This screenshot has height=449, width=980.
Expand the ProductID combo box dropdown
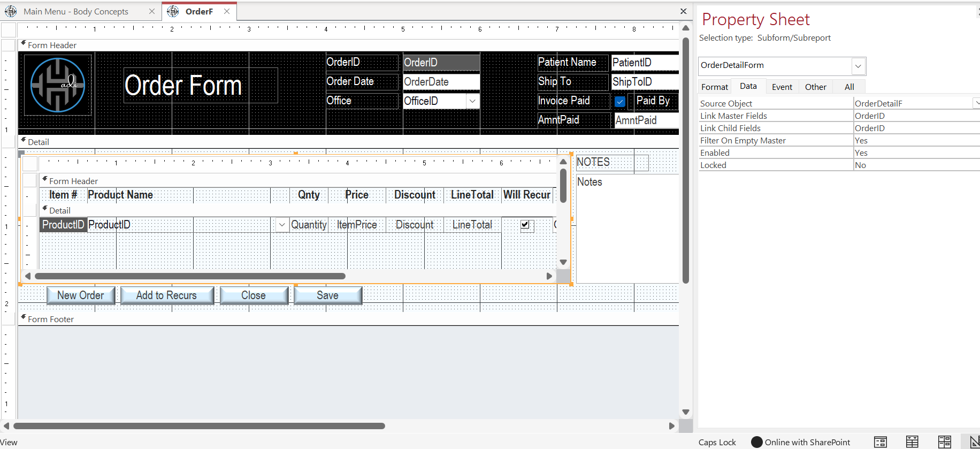click(282, 225)
